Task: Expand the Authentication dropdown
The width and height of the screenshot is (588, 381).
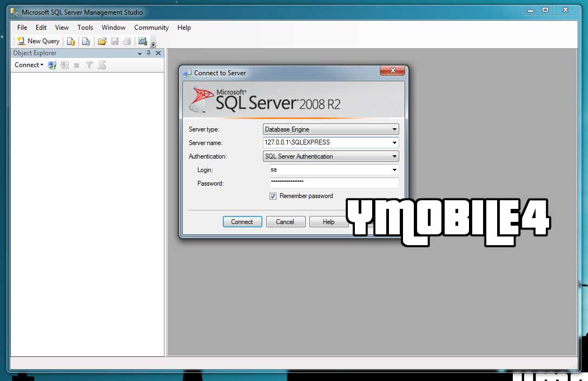Action: coord(394,156)
